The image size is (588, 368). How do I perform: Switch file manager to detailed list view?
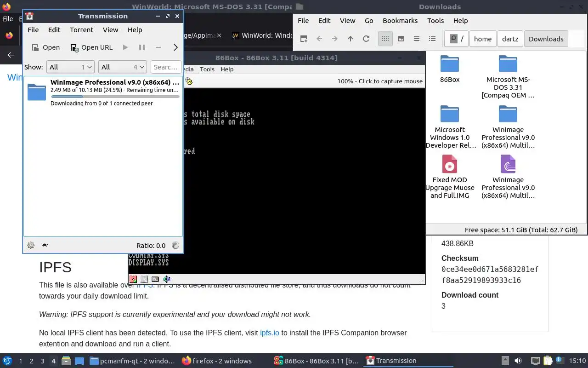432,39
